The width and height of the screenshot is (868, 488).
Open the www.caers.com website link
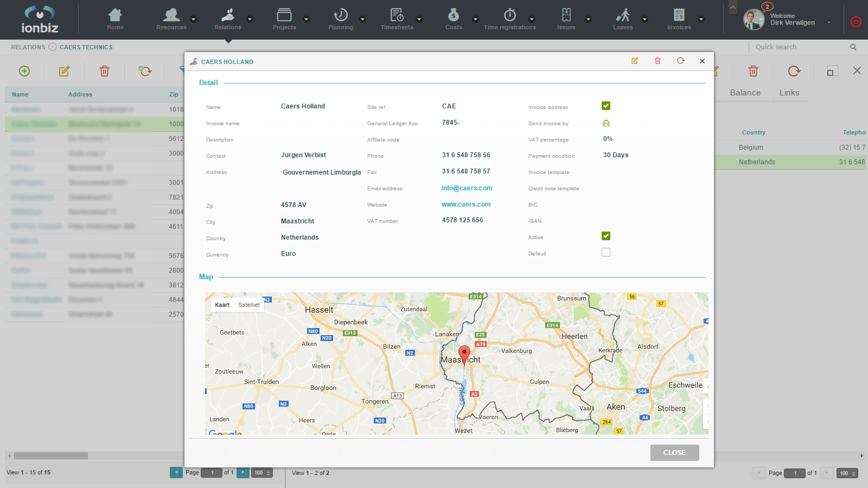466,204
